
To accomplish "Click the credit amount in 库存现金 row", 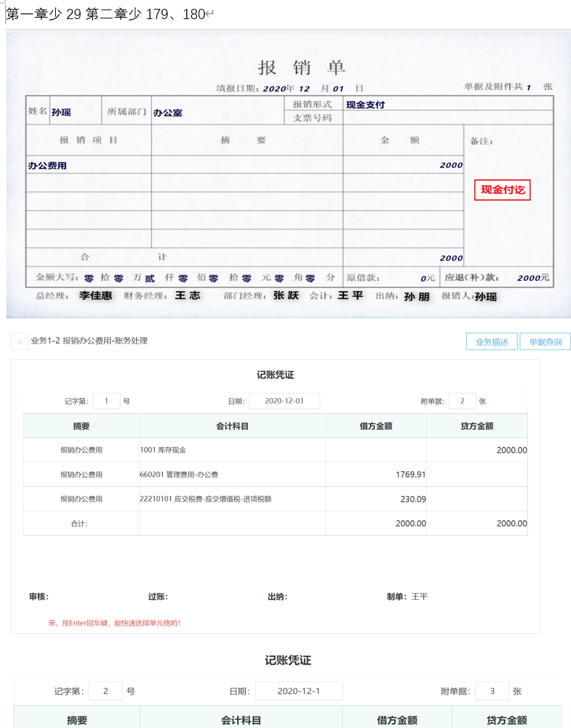I will tap(477, 450).
